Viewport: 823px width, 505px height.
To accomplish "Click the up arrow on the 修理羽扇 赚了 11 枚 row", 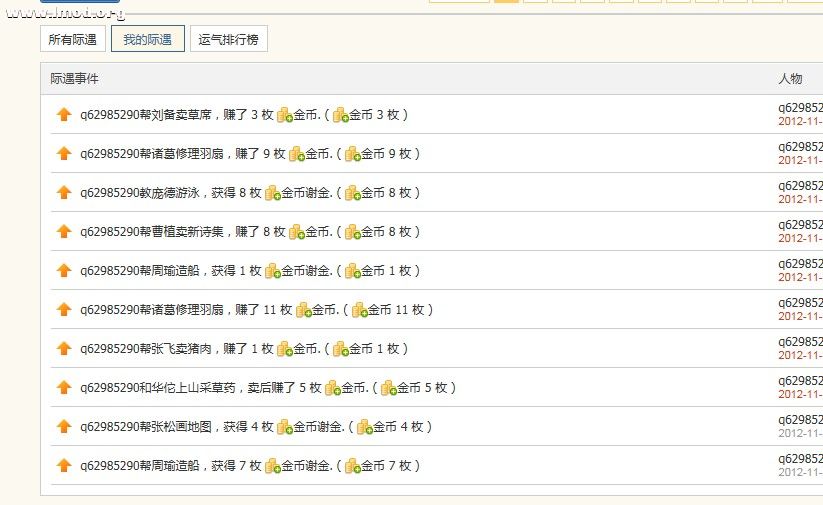I will point(64,310).
